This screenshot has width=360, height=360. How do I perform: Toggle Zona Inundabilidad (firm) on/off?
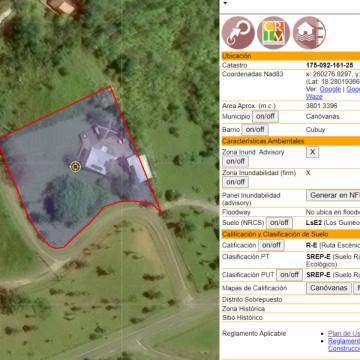pyautogui.click(x=235, y=182)
